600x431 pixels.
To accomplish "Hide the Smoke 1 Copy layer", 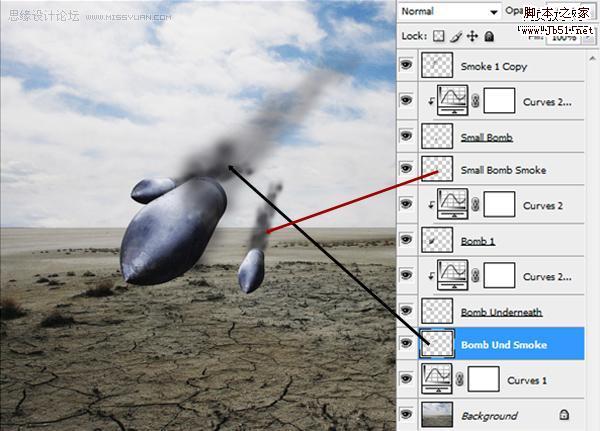I will coord(406,65).
